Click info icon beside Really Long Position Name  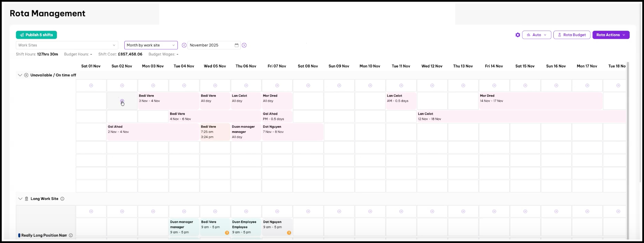(71, 235)
